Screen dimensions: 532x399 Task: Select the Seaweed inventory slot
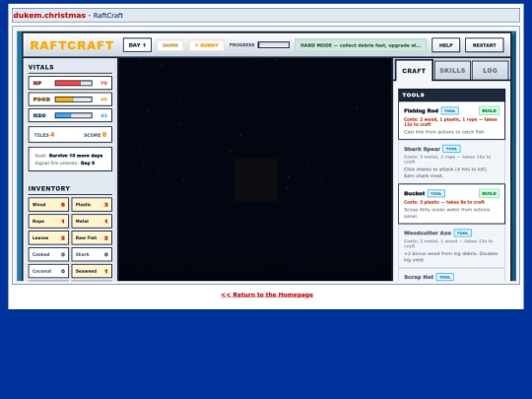pyautogui.click(x=92, y=271)
